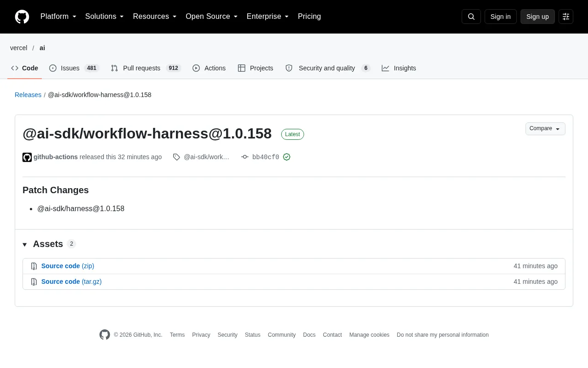Expand the Resources menu

(155, 17)
